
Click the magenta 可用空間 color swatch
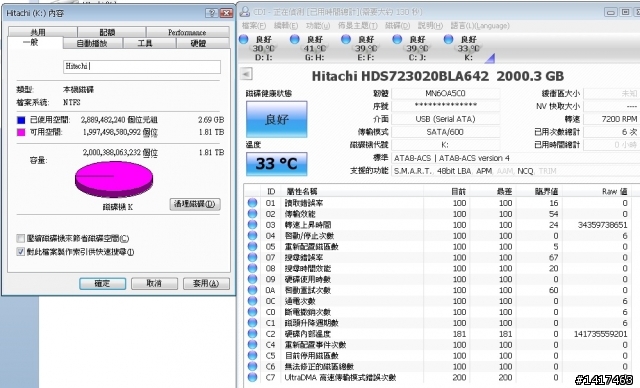click(x=21, y=132)
